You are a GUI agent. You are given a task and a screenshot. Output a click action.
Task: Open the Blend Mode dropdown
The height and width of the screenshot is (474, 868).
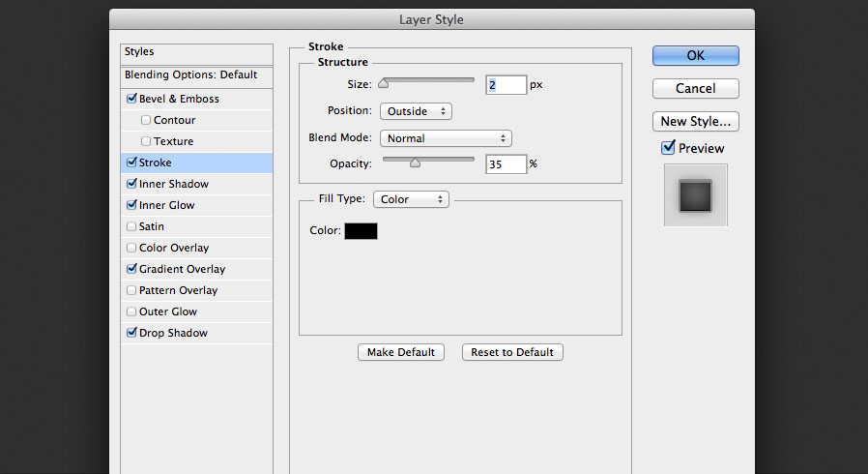click(446, 138)
